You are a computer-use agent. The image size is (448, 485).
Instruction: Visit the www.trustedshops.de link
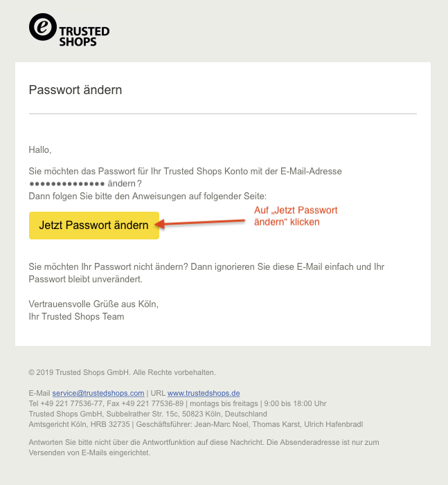click(x=204, y=393)
